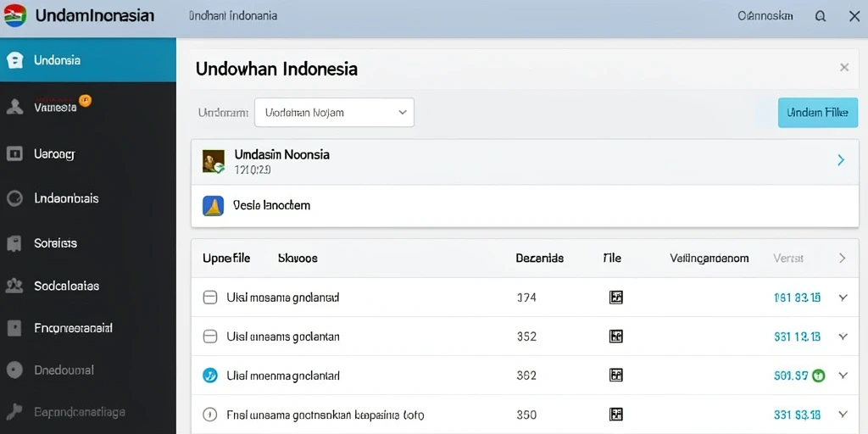This screenshot has height=434, width=868.
Task: Open the Dnedoumal sidebar menu item
Action: point(88,370)
